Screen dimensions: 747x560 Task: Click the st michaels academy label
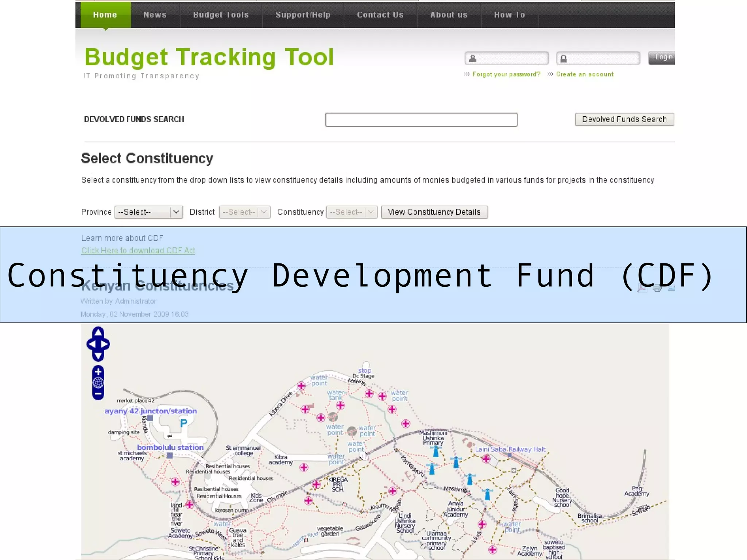[132, 456]
